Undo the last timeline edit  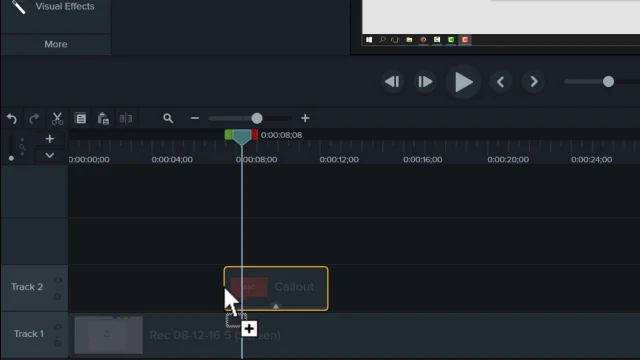click(x=12, y=119)
